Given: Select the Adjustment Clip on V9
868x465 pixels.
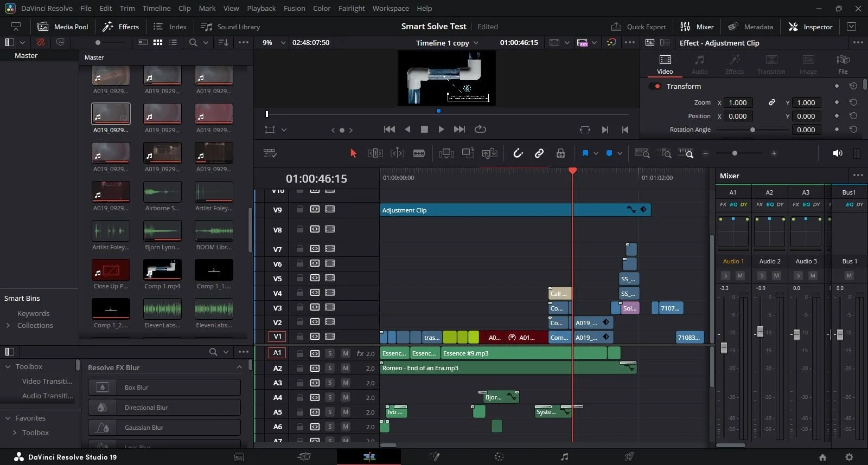Looking at the screenshot, I should pos(515,210).
